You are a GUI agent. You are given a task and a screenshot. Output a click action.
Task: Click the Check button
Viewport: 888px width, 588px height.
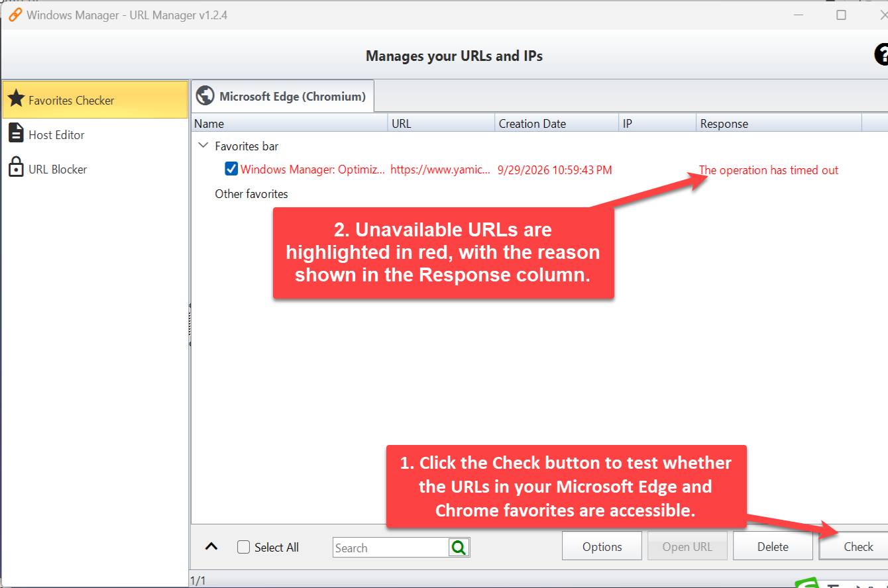854,546
